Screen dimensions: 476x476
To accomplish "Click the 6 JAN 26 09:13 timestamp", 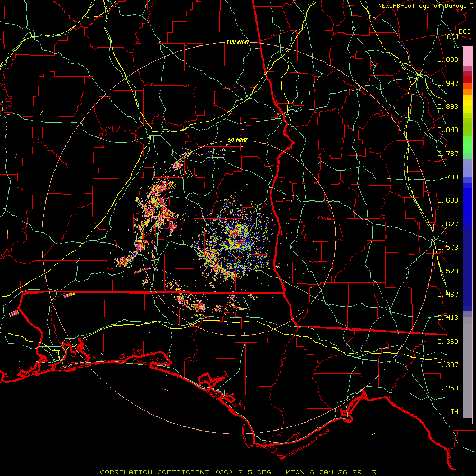I will coord(342,472).
